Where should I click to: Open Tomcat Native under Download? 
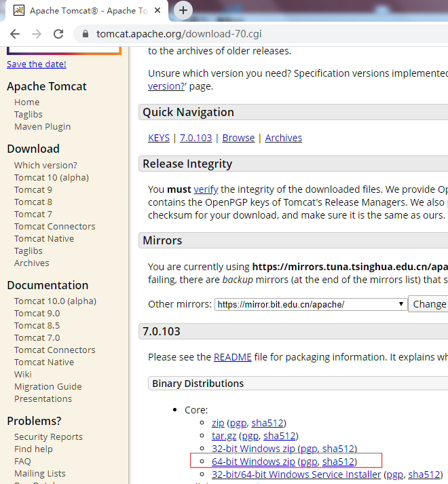pyautogui.click(x=44, y=238)
